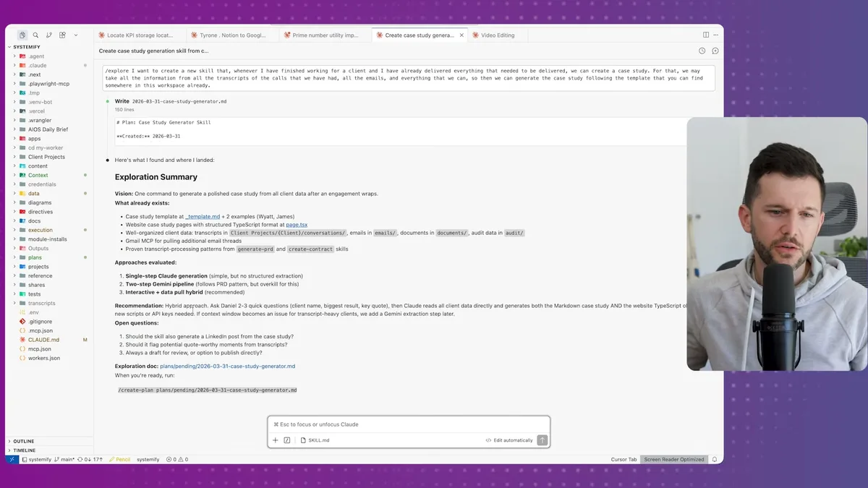This screenshot has width=868, height=488.
Task: Expand the Client Projects folder
Action: tap(46, 157)
